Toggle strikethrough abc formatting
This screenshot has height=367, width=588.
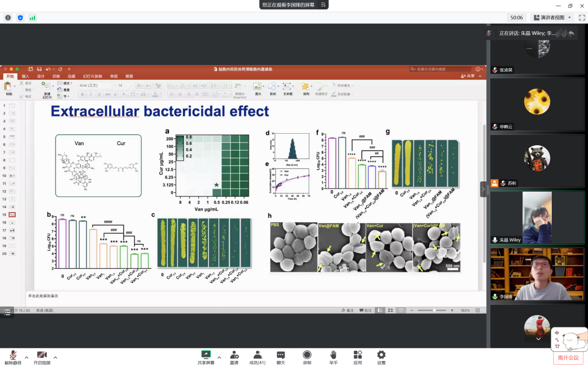click(x=107, y=94)
